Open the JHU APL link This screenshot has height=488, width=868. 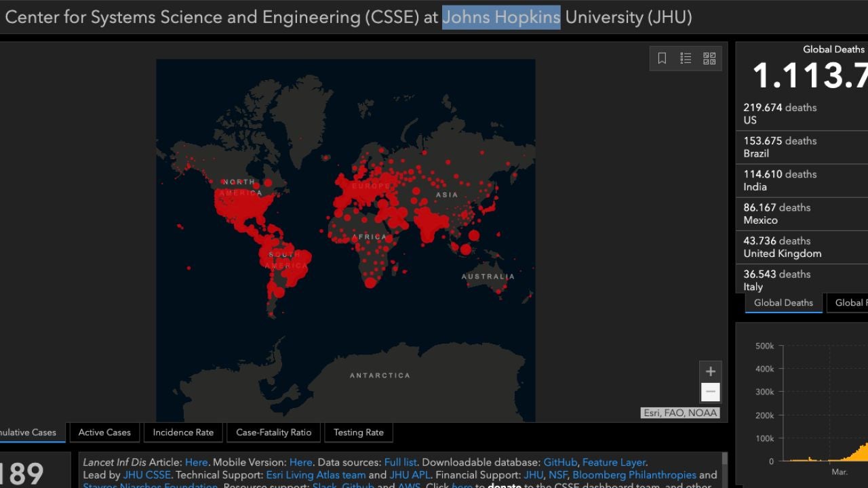tap(410, 475)
